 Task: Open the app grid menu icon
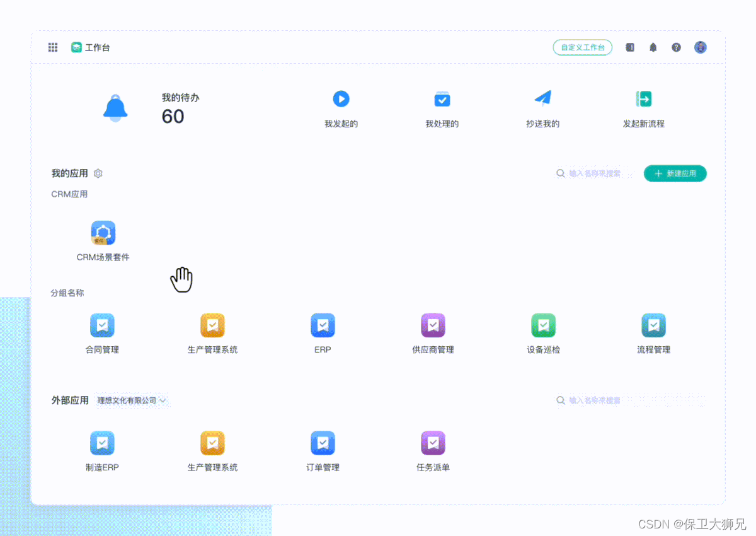[x=53, y=47]
